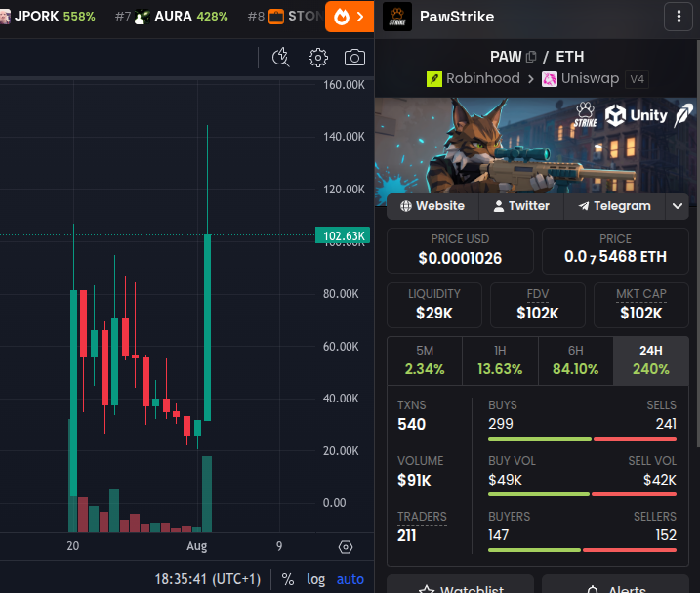
Task: Click the AURA token avatar icon
Action: [x=143, y=17]
